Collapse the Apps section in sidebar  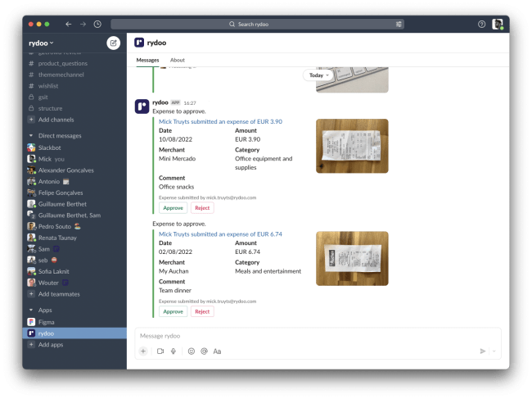(x=30, y=311)
